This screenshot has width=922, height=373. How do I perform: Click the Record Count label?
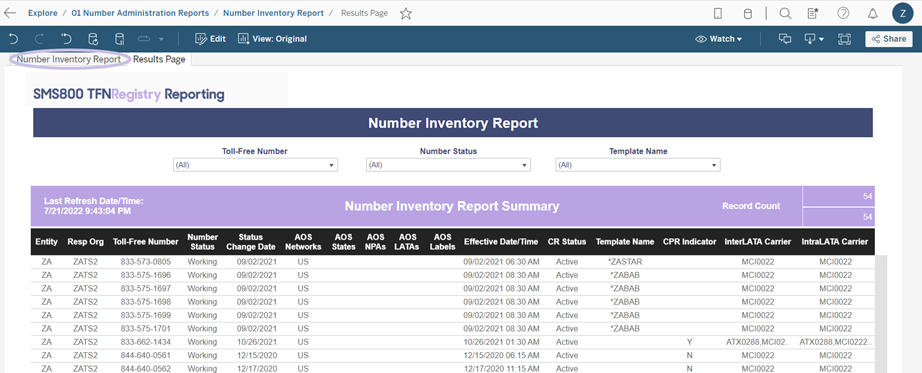pos(751,206)
